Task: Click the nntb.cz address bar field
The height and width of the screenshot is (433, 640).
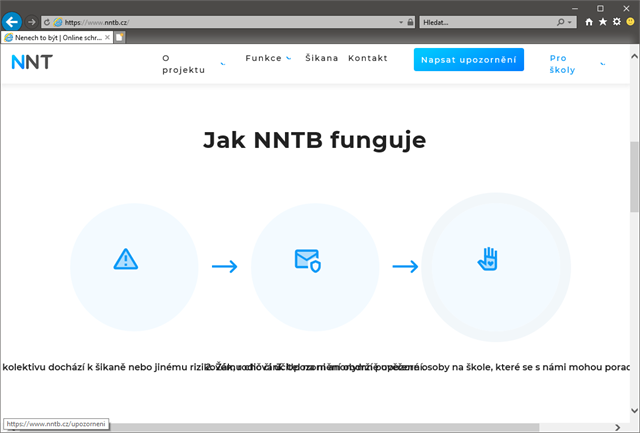Action: (229, 22)
